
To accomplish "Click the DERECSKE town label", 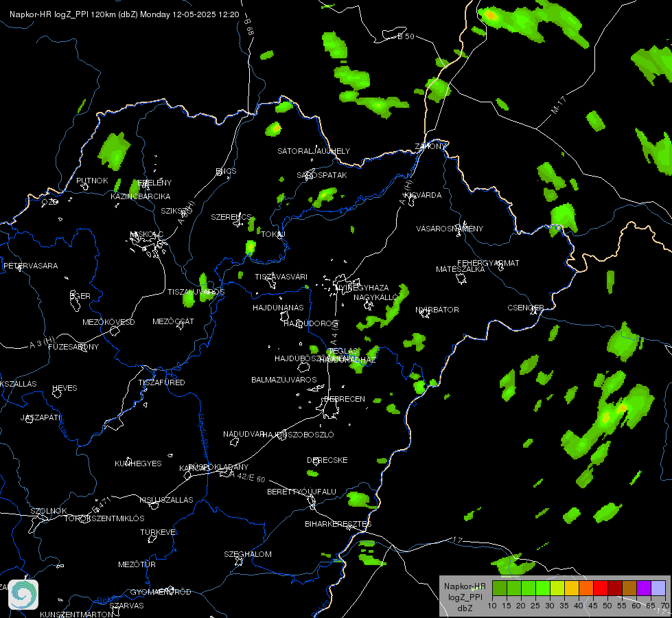I will pos(327,460).
